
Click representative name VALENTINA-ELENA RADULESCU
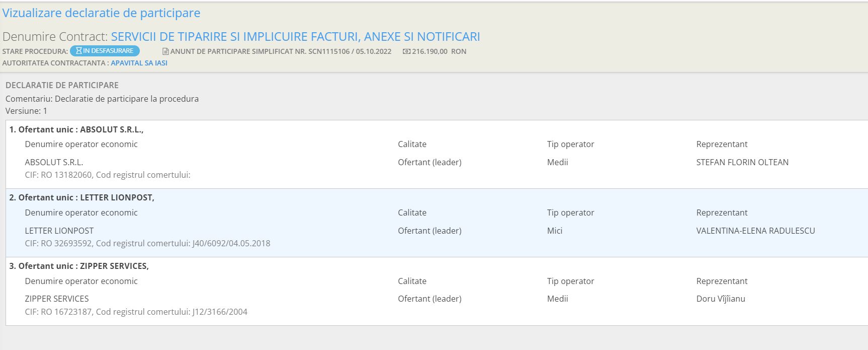[755, 231]
